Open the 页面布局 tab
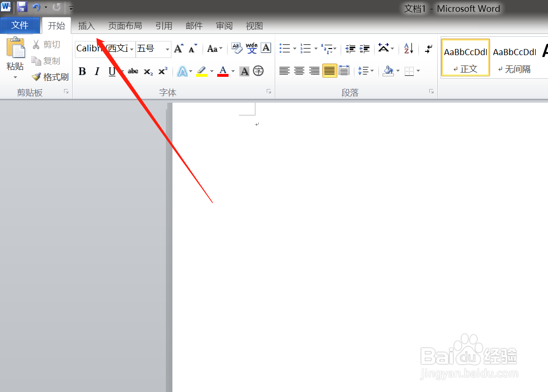The image size is (548, 392). (125, 26)
